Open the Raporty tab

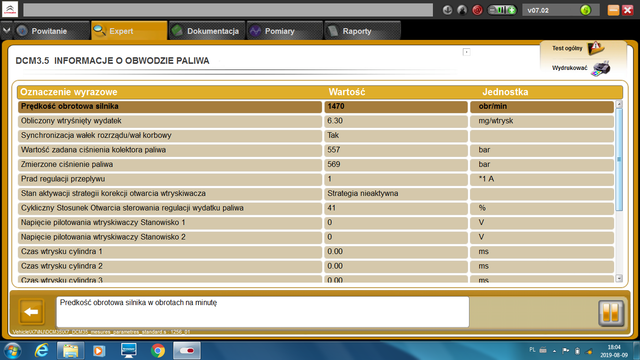pyautogui.click(x=362, y=31)
